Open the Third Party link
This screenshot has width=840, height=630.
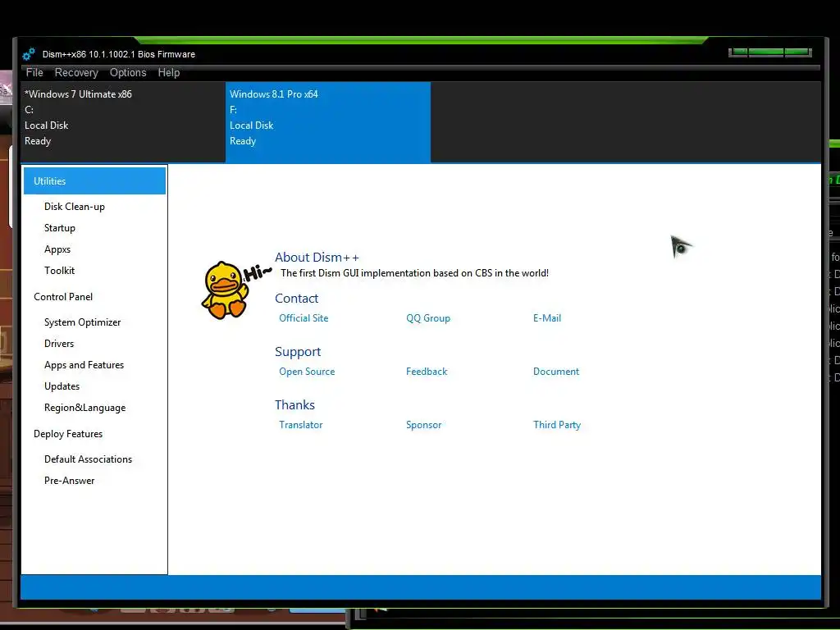click(557, 425)
